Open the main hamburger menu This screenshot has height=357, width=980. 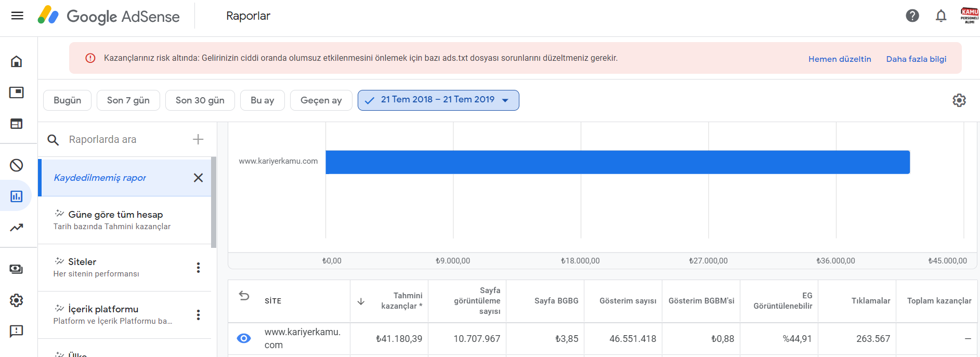(17, 16)
